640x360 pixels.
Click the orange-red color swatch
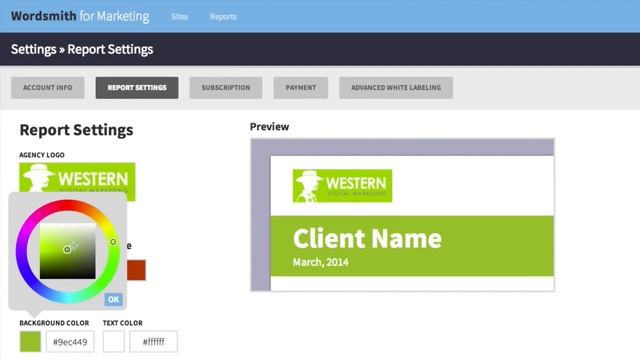(x=136, y=270)
